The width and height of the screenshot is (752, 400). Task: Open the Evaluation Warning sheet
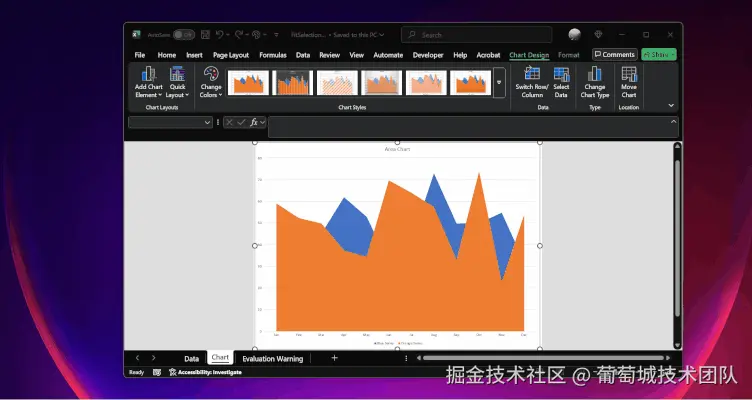click(272, 358)
